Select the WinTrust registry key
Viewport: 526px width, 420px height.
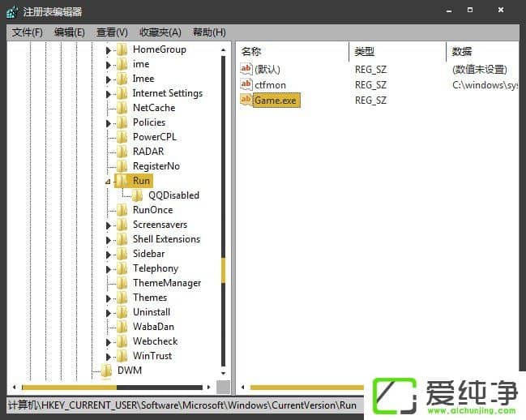[x=152, y=356]
